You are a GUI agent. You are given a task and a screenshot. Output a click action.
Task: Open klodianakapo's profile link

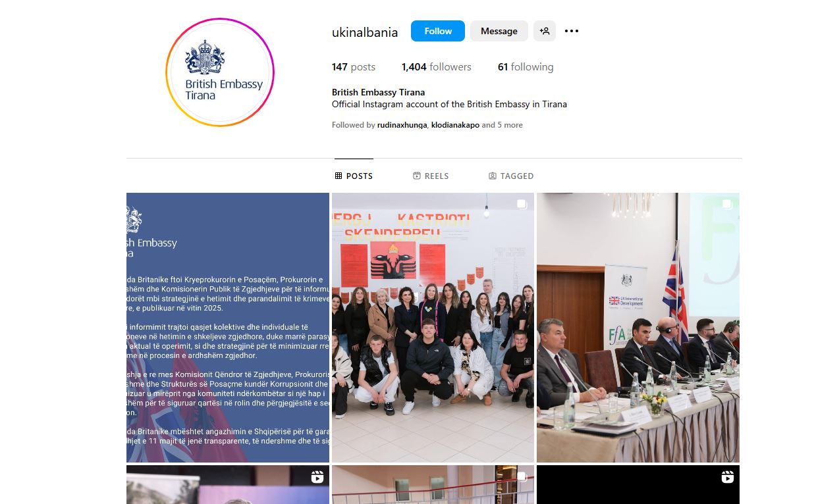(455, 125)
